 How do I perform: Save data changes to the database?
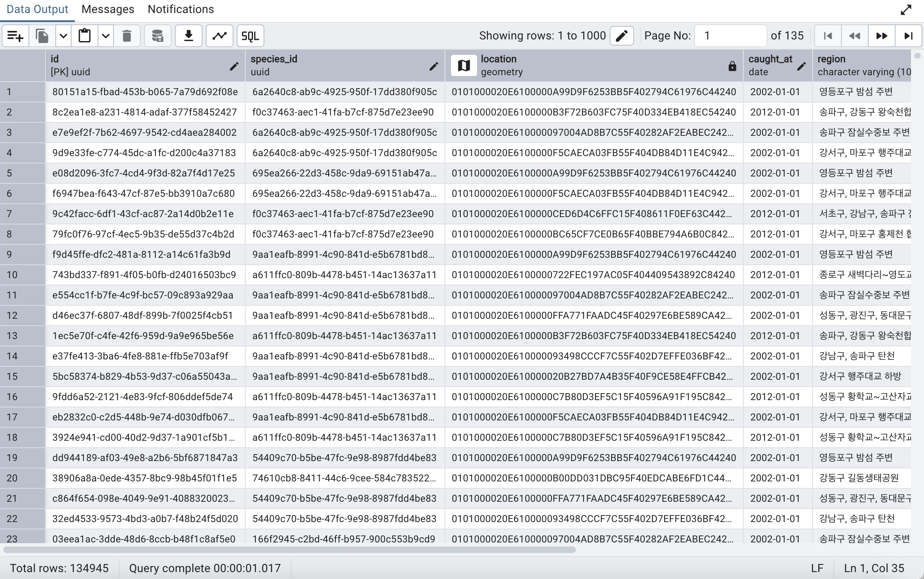point(157,36)
